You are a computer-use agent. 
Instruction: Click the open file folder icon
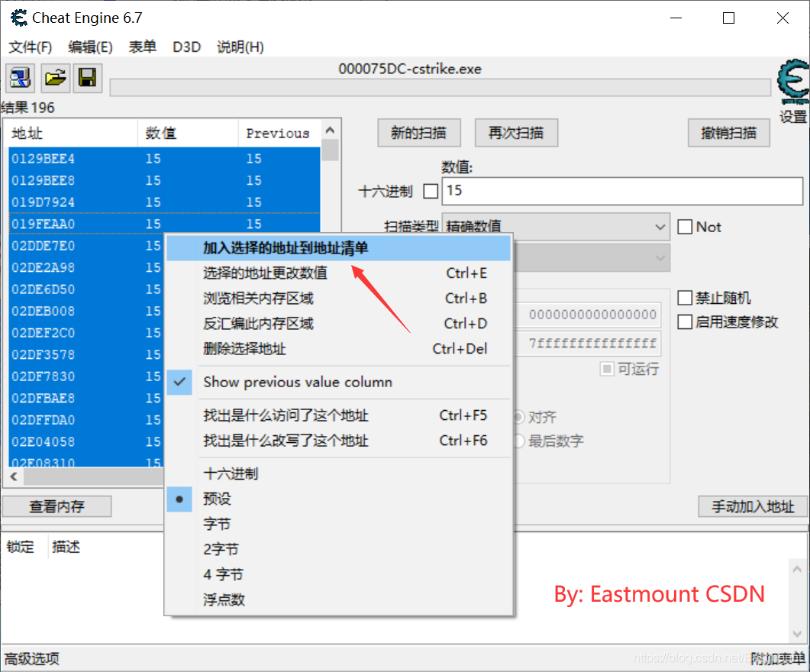[55, 78]
